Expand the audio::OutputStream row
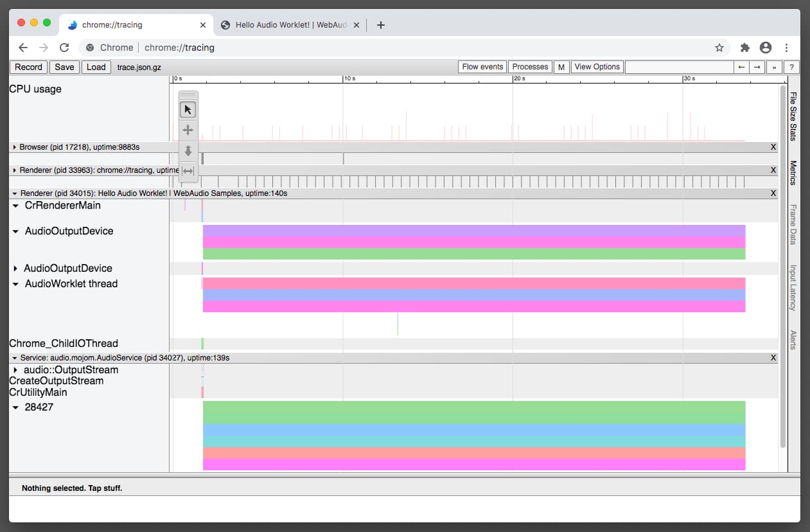Image resolution: width=810 pixels, height=532 pixels. pyautogui.click(x=15, y=369)
